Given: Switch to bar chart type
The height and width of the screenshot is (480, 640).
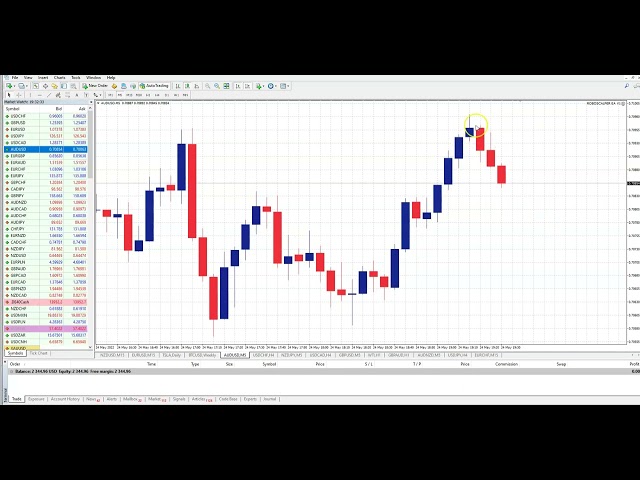Looking at the screenshot, I should click(177, 86).
